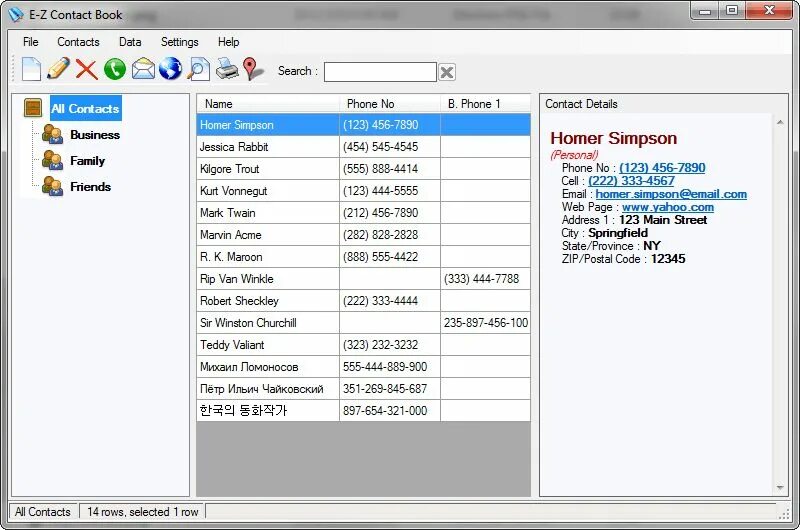Clear search with gray X button

pos(447,72)
